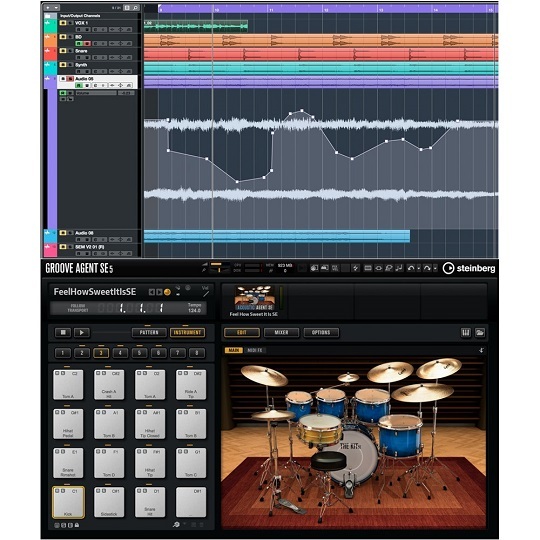This screenshot has height=540, width=540.
Task: Switch pads to Instrument mode
Action: pos(187,332)
